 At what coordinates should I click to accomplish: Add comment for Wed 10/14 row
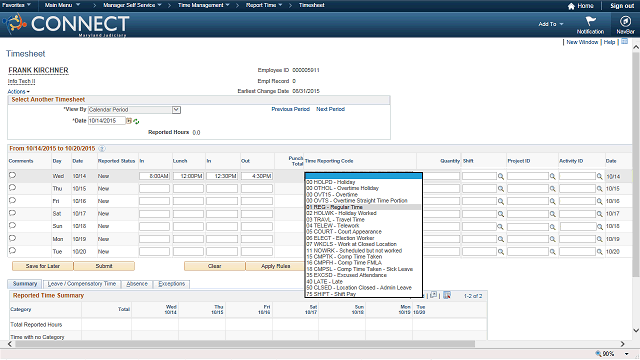tap(12, 175)
